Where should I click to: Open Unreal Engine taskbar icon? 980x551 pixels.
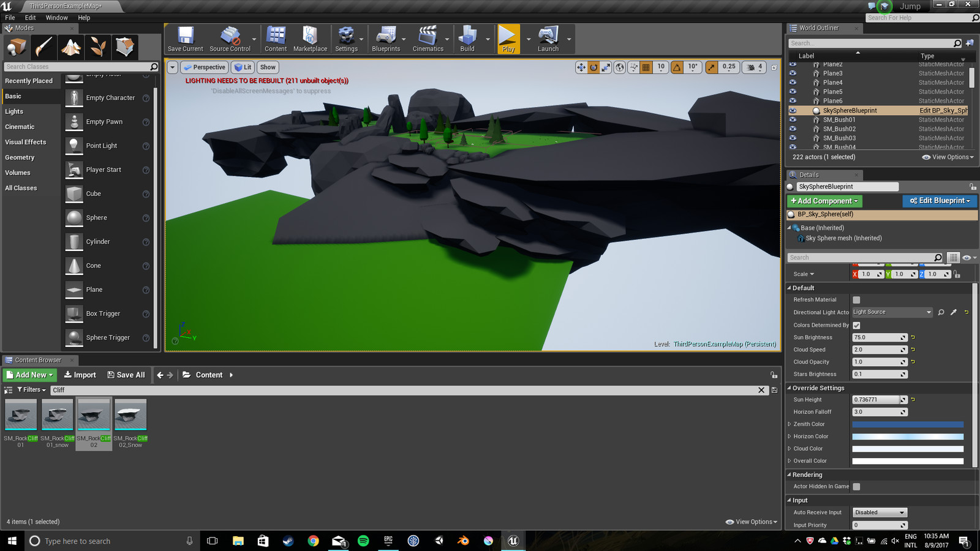[x=513, y=541]
